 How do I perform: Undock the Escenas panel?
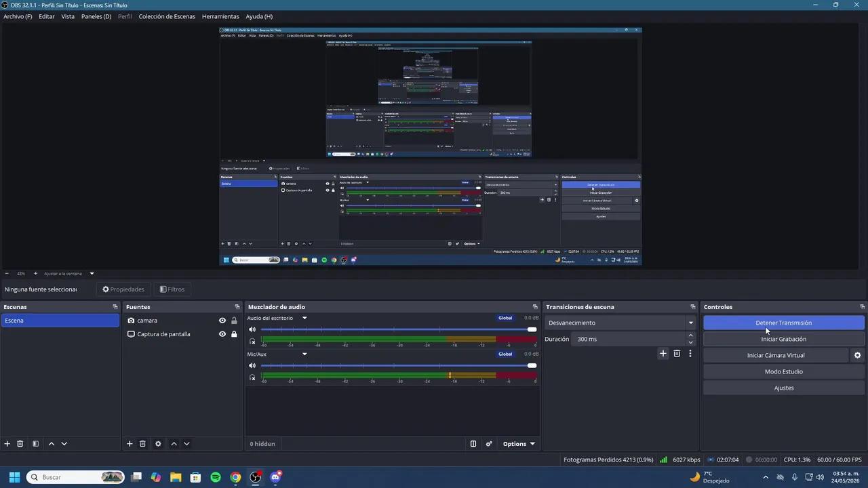[x=115, y=307]
